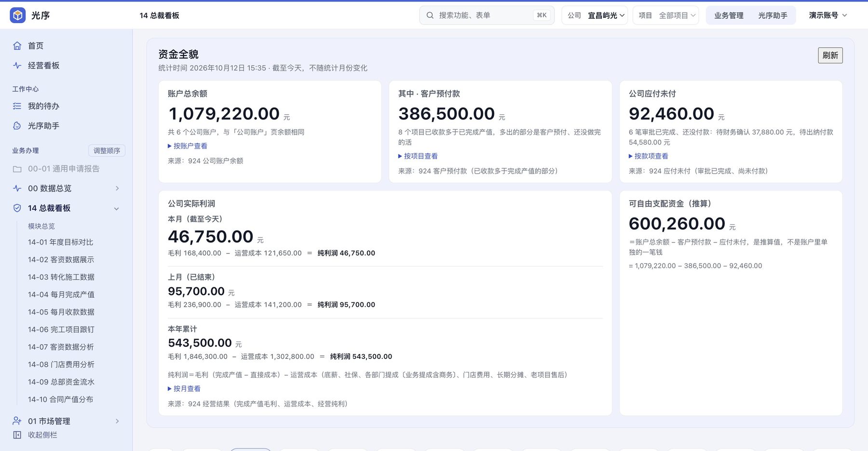Expand the 00 数据总览 chevron
This screenshot has height=451, width=868.
(117, 189)
